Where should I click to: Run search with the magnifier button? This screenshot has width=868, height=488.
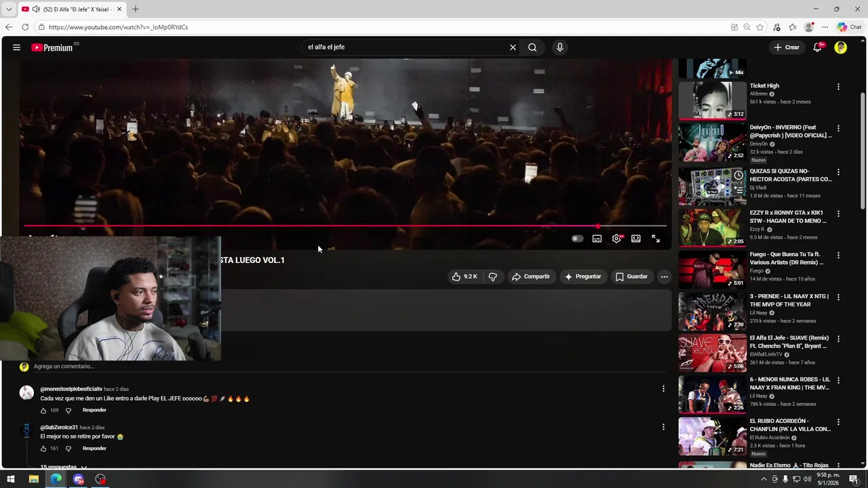[532, 47]
